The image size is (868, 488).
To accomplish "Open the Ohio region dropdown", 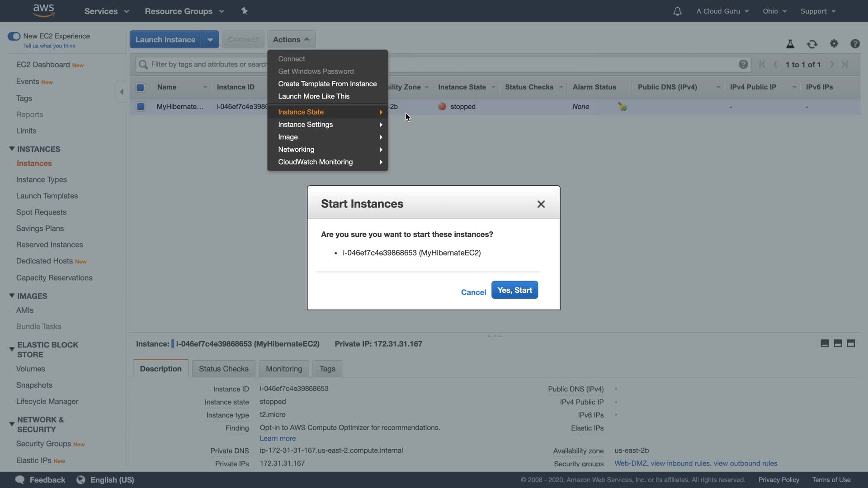I will pyautogui.click(x=774, y=11).
